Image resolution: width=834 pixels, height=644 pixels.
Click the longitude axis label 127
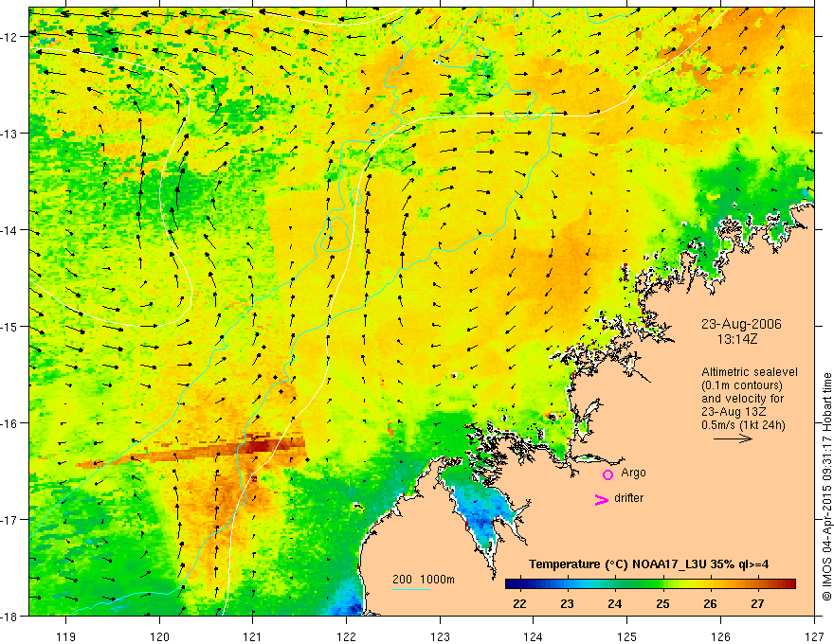814,636
